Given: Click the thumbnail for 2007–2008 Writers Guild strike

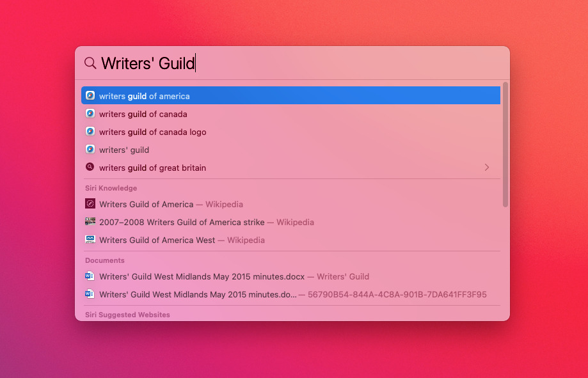Looking at the screenshot, I should 90,222.
